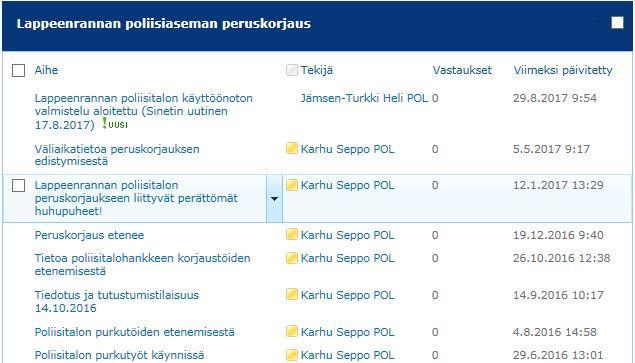
Task: Click reply count 0 in Peruskorjaus etenee row
Action: tap(435, 235)
